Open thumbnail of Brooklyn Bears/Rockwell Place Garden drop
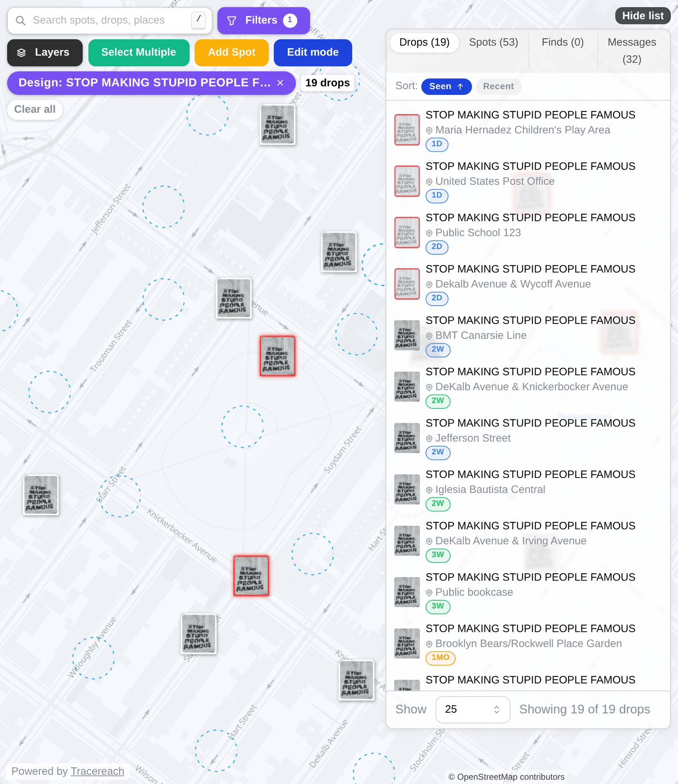The image size is (678, 784). pyautogui.click(x=407, y=643)
